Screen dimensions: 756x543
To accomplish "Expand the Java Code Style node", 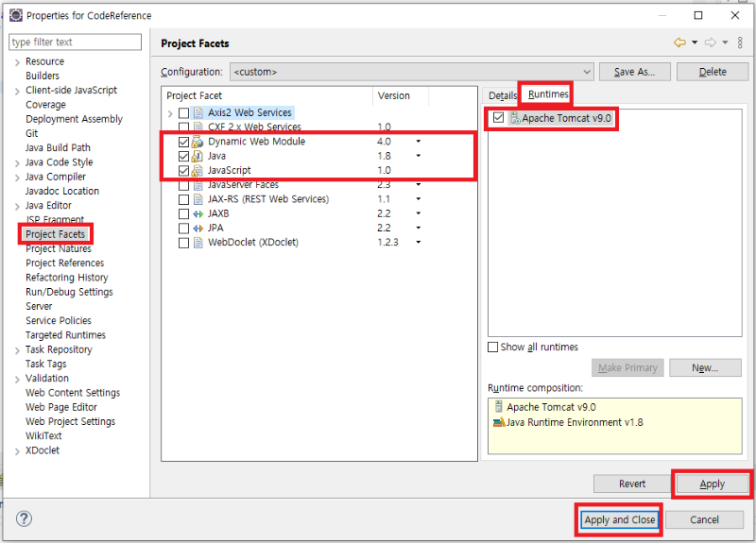I will tap(17, 163).
